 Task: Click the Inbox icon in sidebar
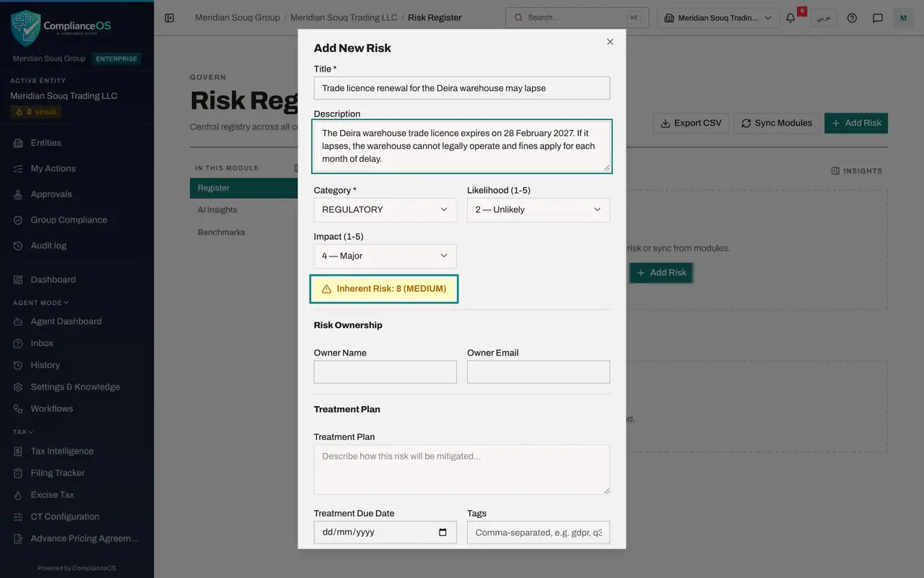coord(18,343)
